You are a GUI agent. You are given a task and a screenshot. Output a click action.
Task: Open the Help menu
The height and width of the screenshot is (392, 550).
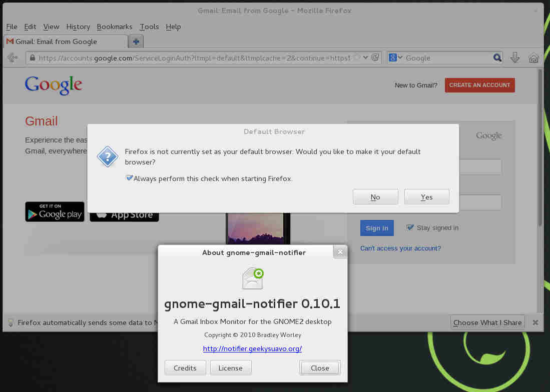pyautogui.click(x=173, y=26)
